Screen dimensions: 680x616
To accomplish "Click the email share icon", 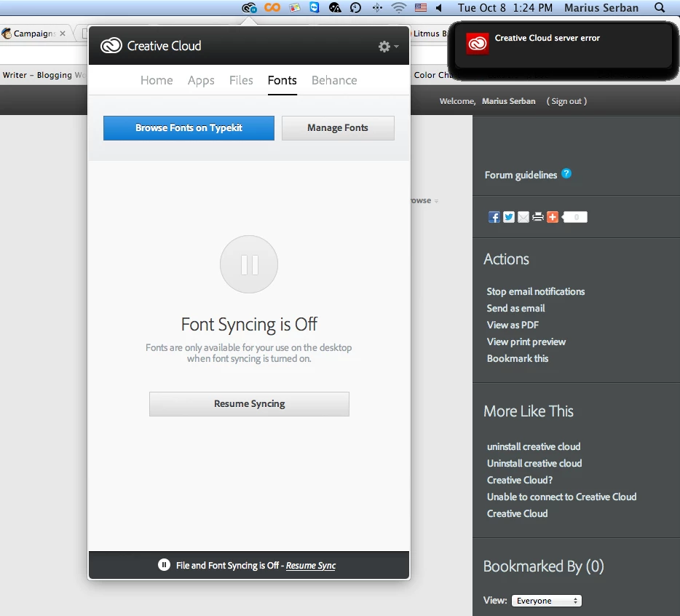I will (x=523, y=217).
